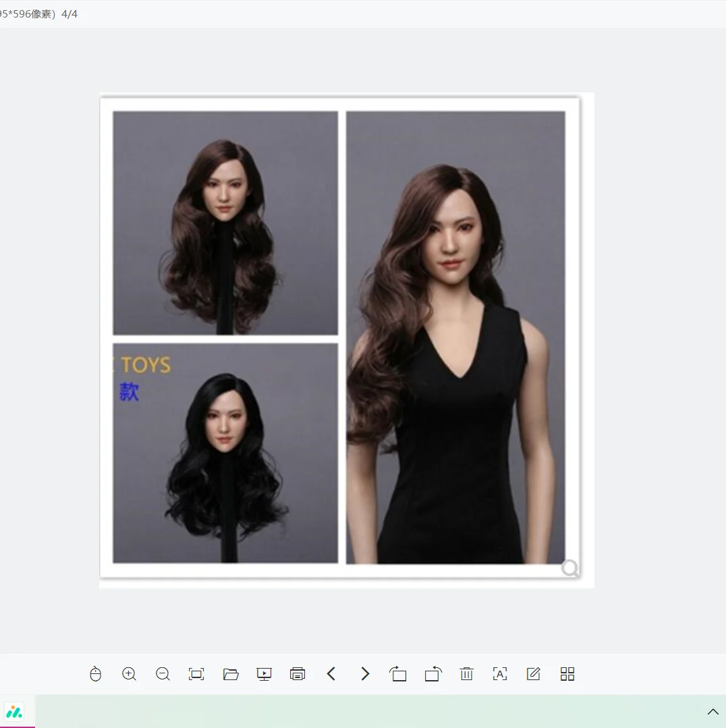Go to the next image
The height and width of the screenshot is (728, 726).
(365, 674)
